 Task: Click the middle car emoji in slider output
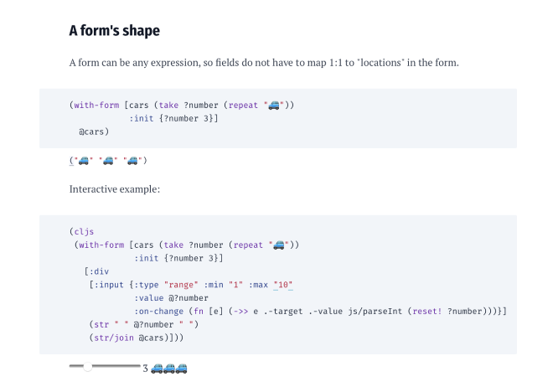pyautogui.click(x=168, y=368)
